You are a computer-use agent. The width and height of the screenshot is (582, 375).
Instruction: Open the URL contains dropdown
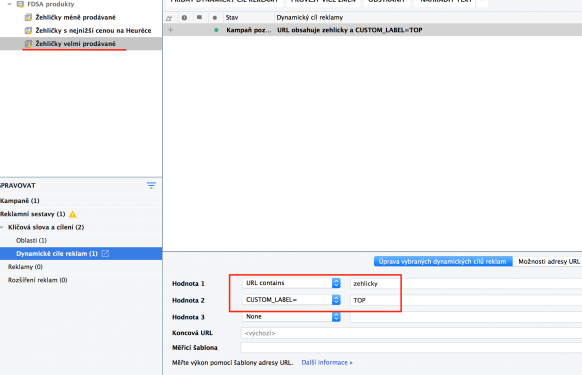click(x=291, y=283)
